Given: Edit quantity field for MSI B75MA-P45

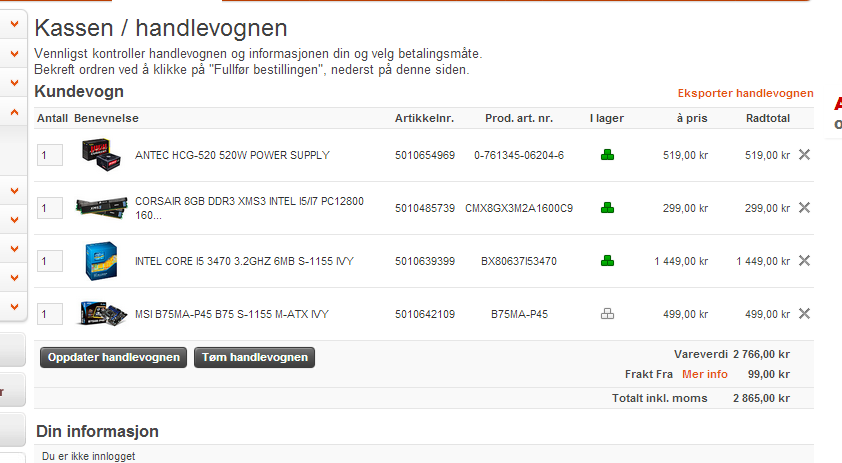Looking at the screenshot, I should point(50,314).
